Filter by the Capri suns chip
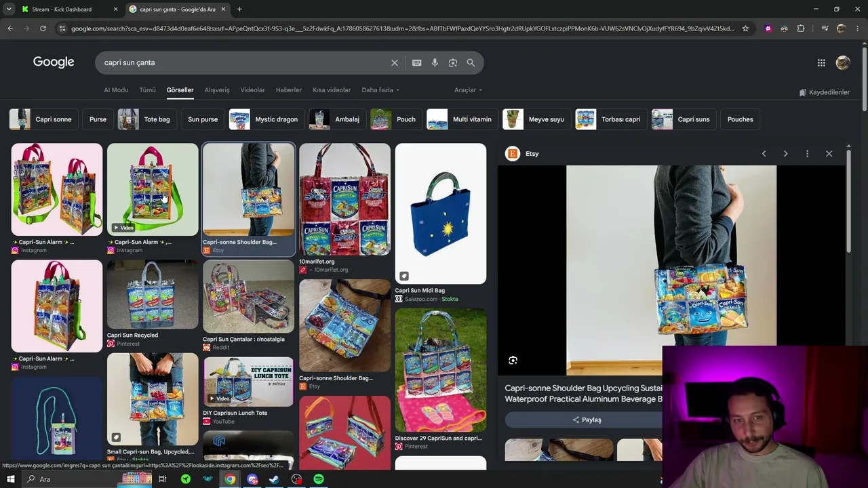This screenshot has width=868, height=488. tap(684, 119)
